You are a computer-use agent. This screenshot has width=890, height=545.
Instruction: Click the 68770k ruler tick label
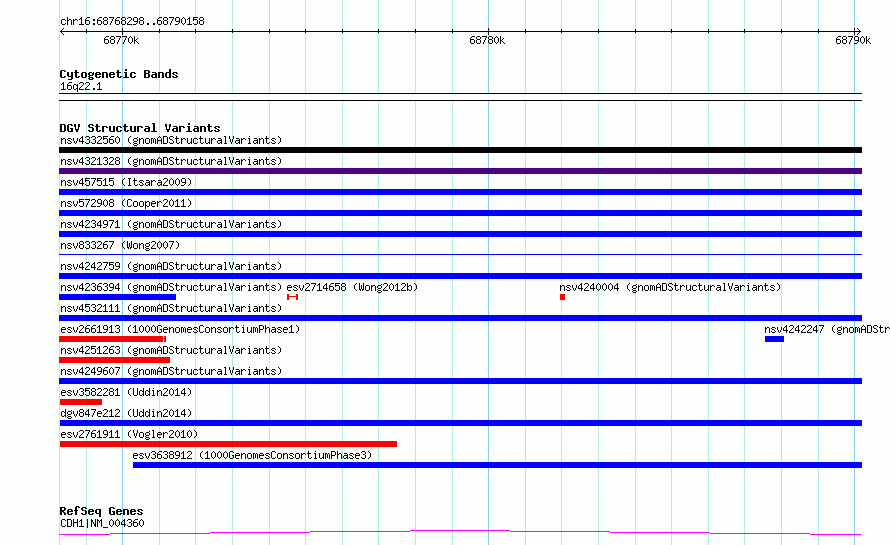(x=121, y=40)
